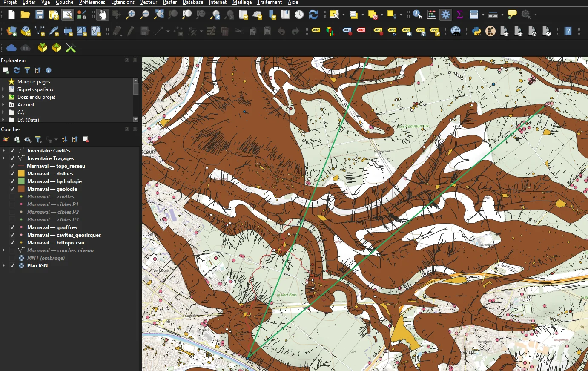The image size is (588, 371).
Task: Open the measure tool dropdown arrow
Action: (502, 15)
